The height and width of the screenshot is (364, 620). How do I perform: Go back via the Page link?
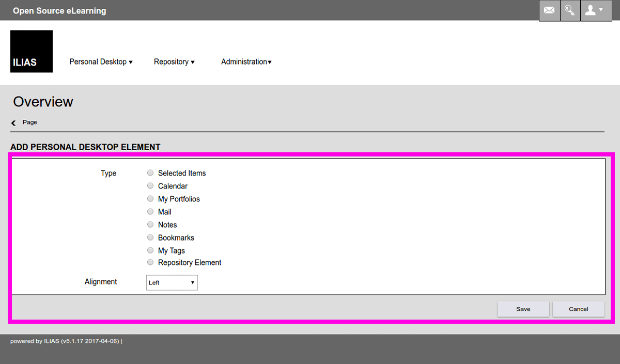[x=30, y=122]
